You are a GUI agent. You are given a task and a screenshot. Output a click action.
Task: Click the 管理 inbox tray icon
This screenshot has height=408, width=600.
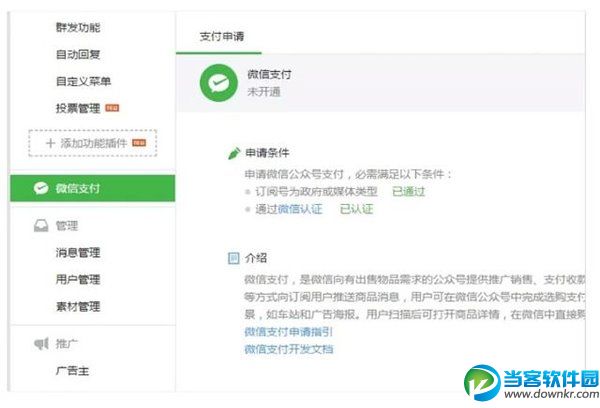coord(40,226)
